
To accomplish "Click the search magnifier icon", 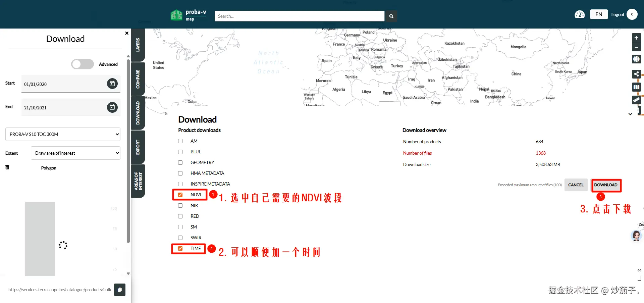I will [x=391, y=16].
